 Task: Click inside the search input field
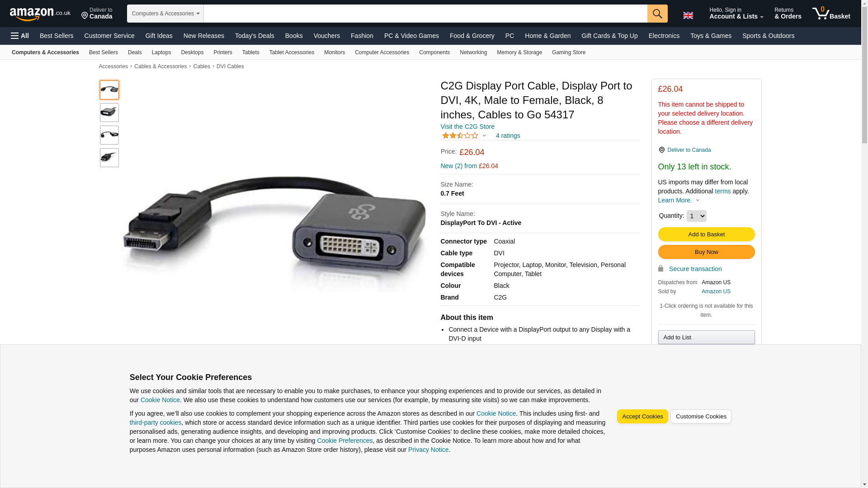[425, 14]
